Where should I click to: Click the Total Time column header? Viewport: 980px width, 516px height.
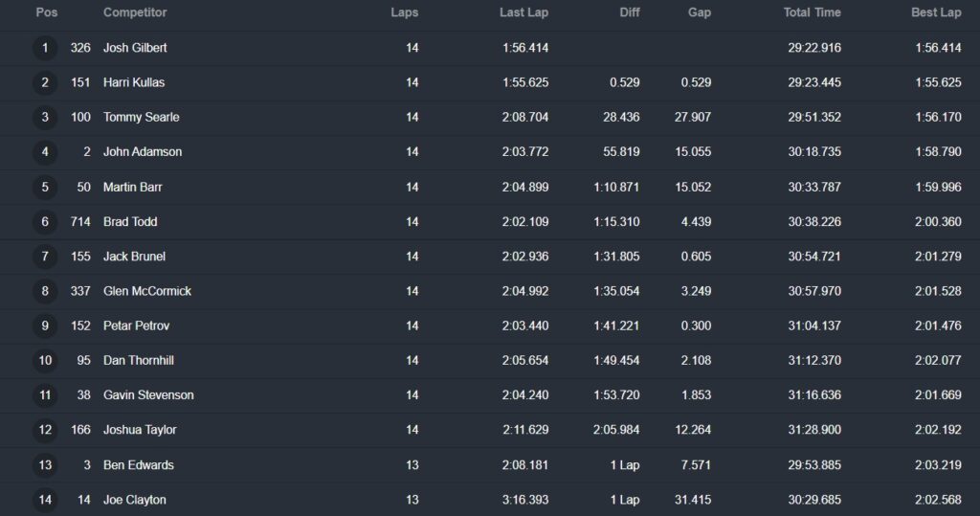pyautogui.click(x=812, y=12)
